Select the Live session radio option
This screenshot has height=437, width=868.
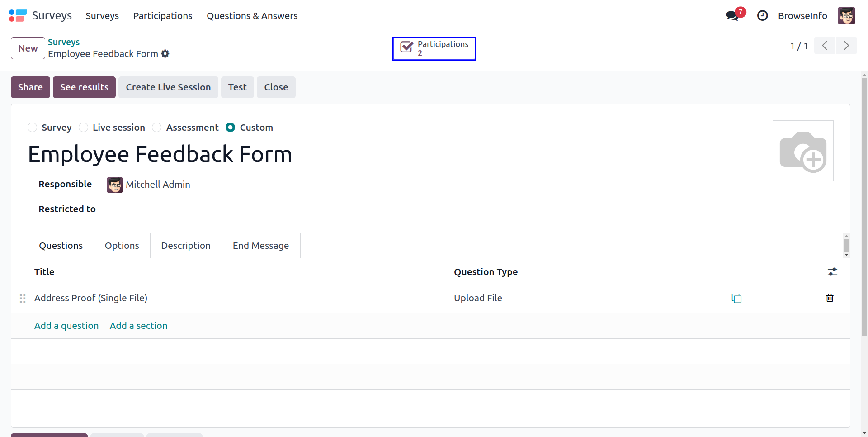(84, 128)
